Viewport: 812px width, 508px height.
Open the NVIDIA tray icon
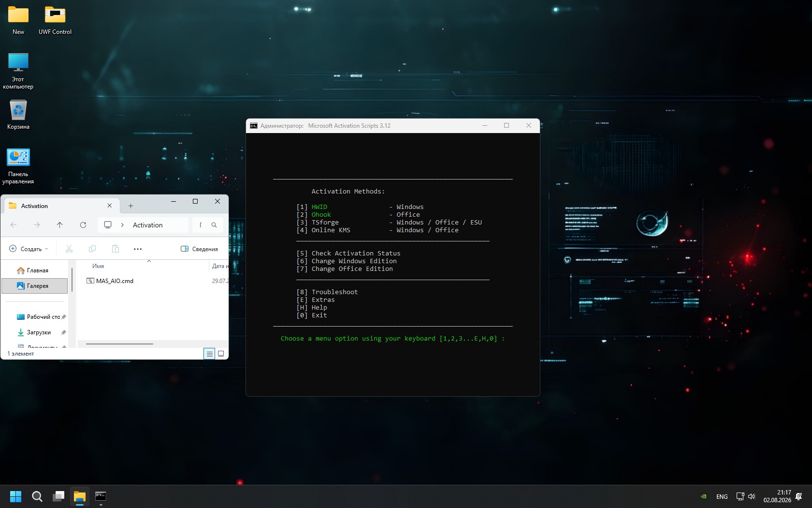[704, 496]
